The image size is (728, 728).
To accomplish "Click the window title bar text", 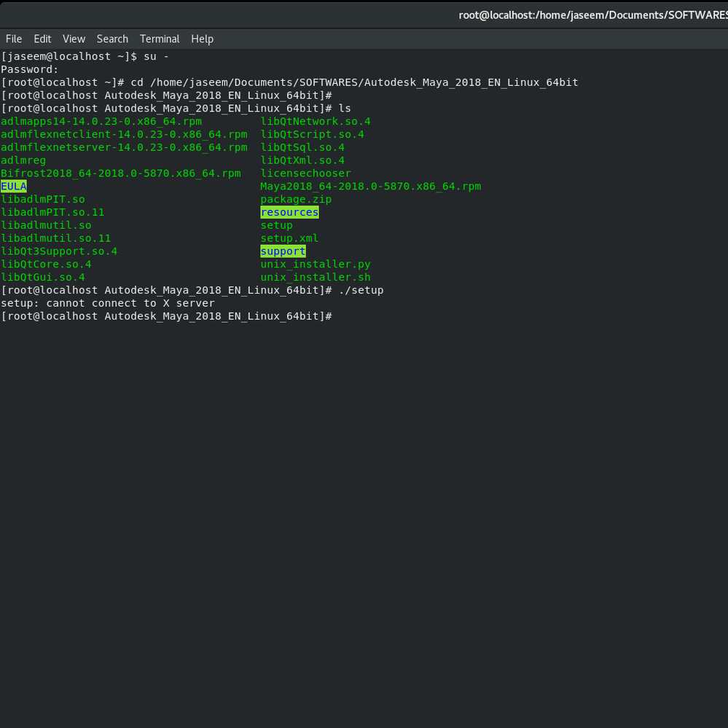I will point(593,15).
